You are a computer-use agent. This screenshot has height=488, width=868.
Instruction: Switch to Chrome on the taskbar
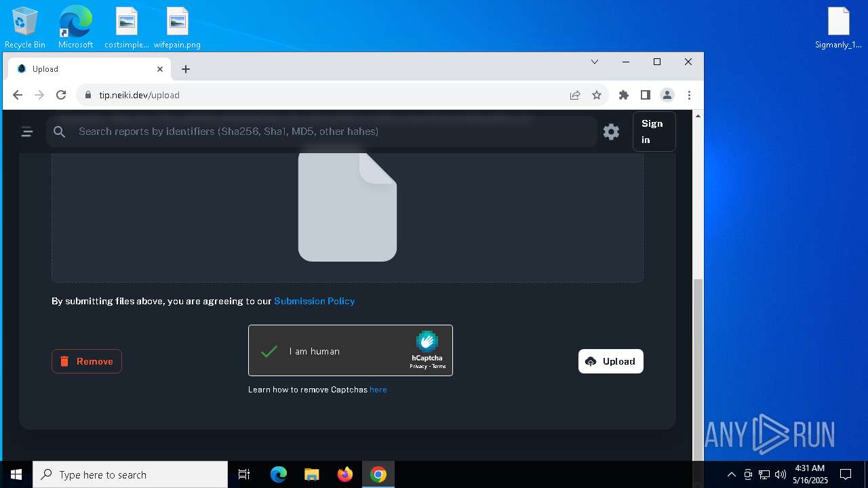coord(378,474)
